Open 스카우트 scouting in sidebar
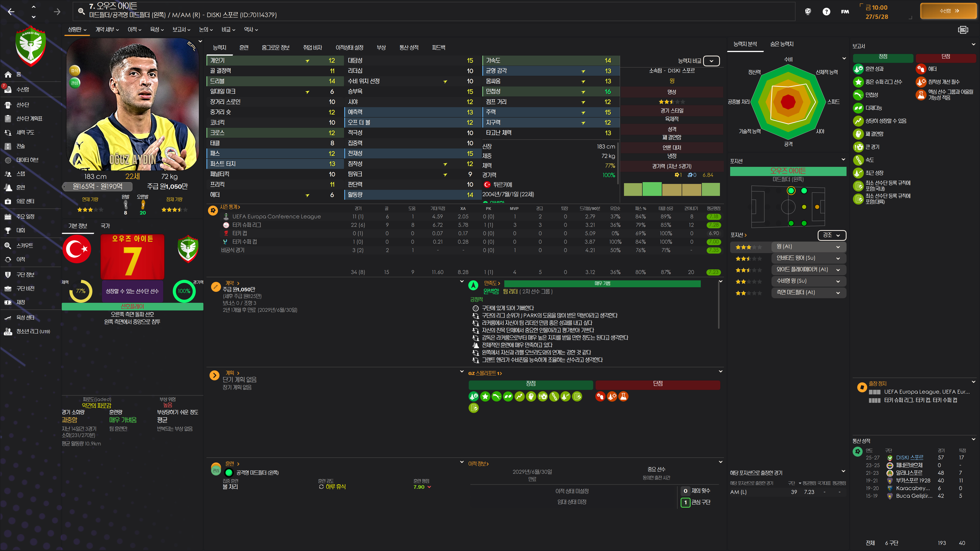The width and height of the screenshot is (980, 551). click(24, 246)
